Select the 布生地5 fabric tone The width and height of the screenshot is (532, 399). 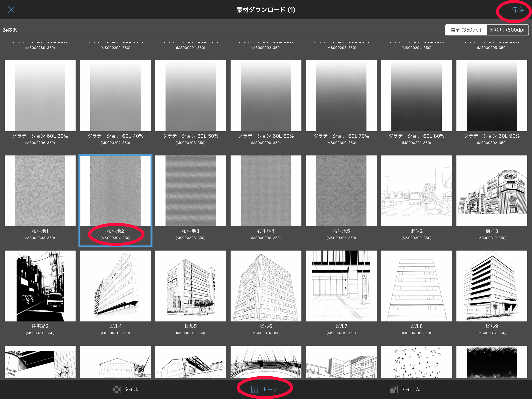point(341,191)
